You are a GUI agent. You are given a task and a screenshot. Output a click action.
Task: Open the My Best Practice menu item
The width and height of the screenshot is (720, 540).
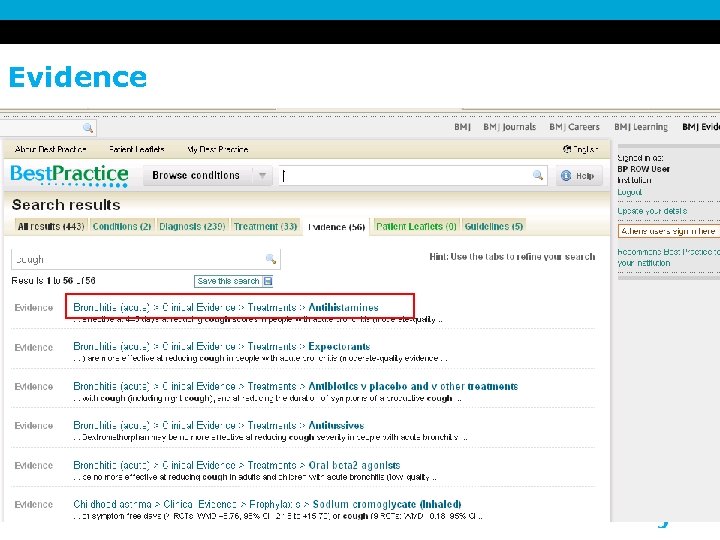218,149
